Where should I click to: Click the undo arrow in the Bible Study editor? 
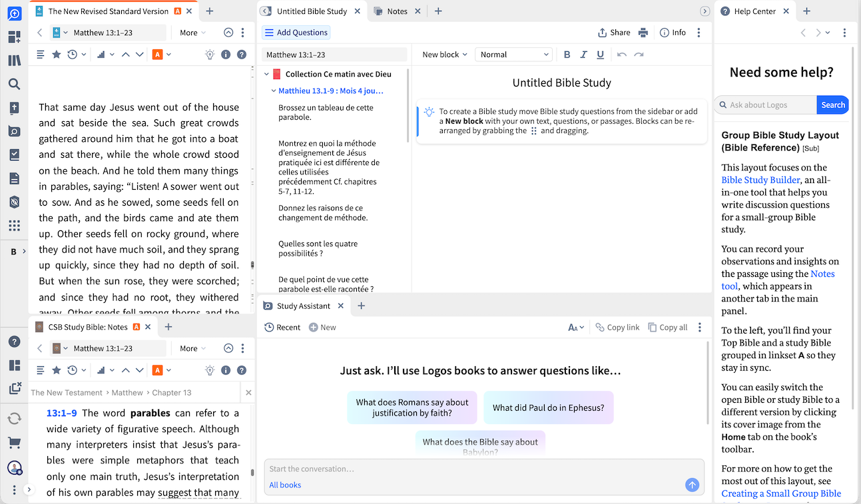622,55
